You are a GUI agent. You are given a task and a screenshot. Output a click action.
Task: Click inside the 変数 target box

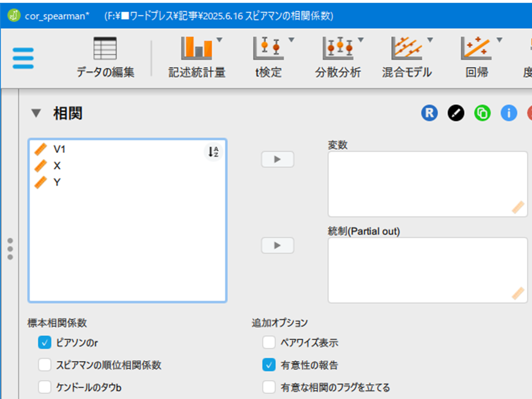(427, 184)
